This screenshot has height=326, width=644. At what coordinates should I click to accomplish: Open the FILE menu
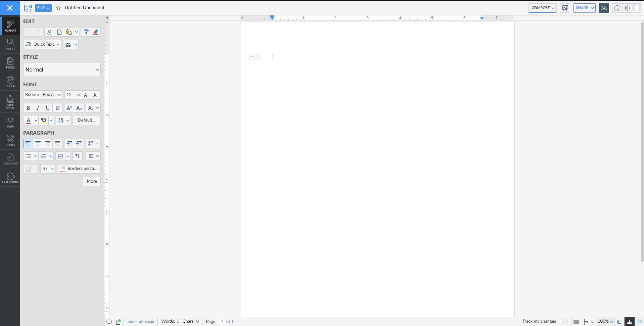click(x=43, y=8)
